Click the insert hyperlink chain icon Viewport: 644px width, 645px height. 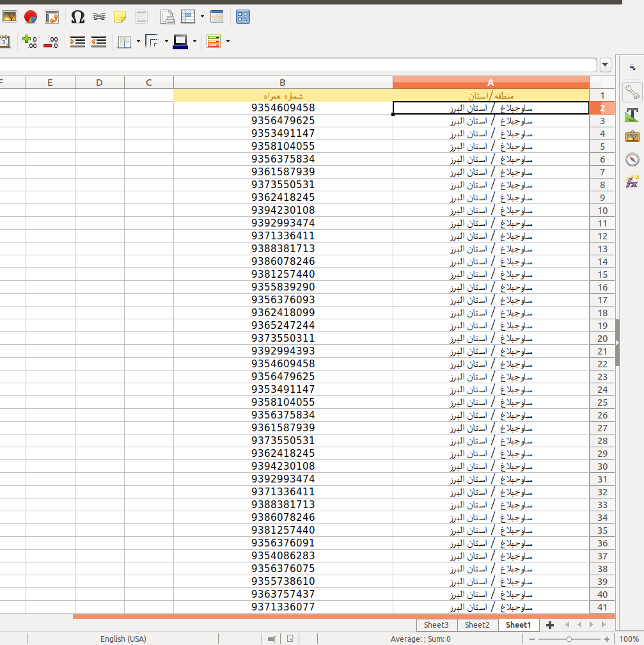[x=99, y=17]
